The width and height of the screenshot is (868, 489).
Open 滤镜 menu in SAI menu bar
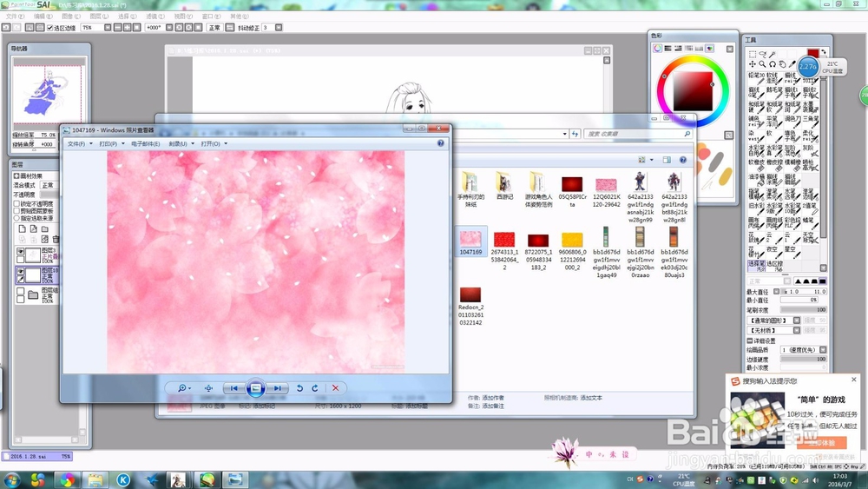point(155,17)
